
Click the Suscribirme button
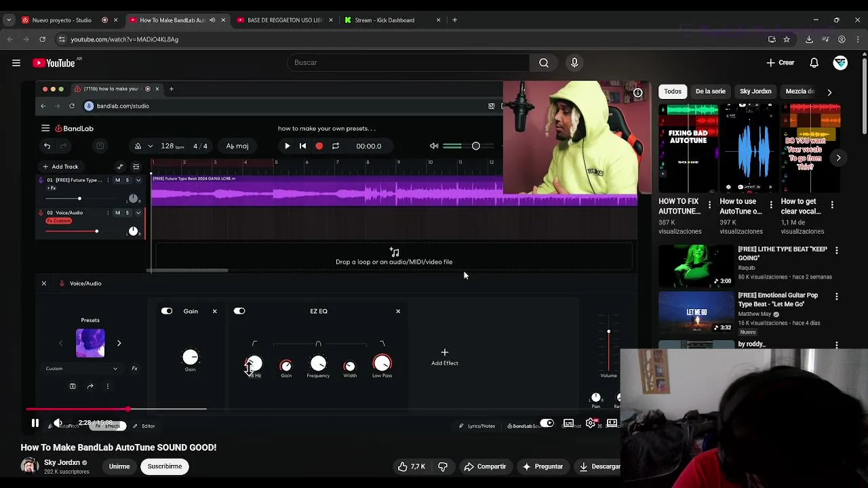(x=165, y=466)
